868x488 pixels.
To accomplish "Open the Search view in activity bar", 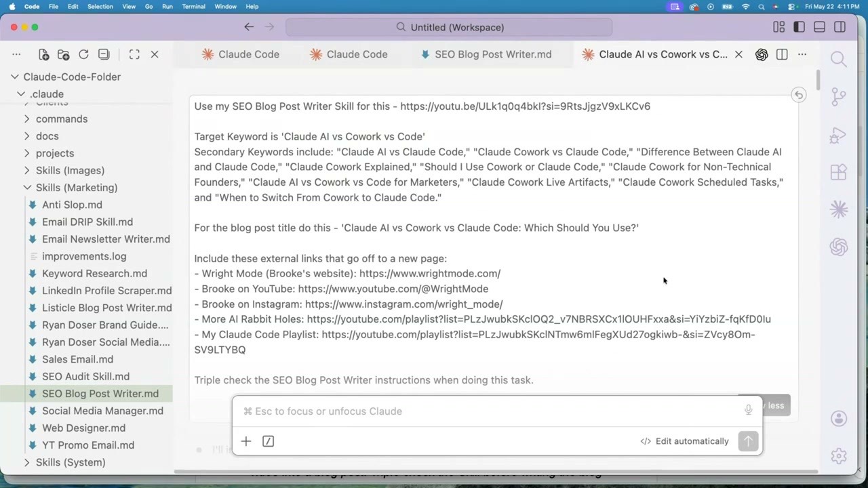I will pyautogui.click(x=839, y=60).
